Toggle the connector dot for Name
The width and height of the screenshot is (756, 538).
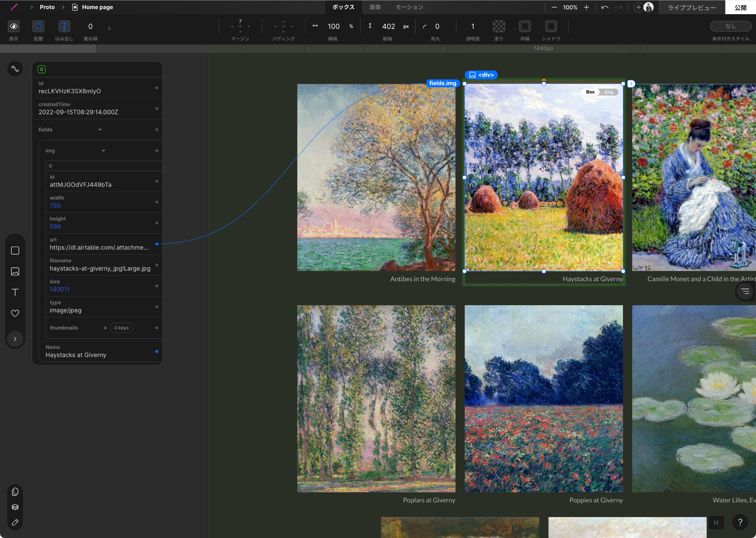click(x=157, y=352)
